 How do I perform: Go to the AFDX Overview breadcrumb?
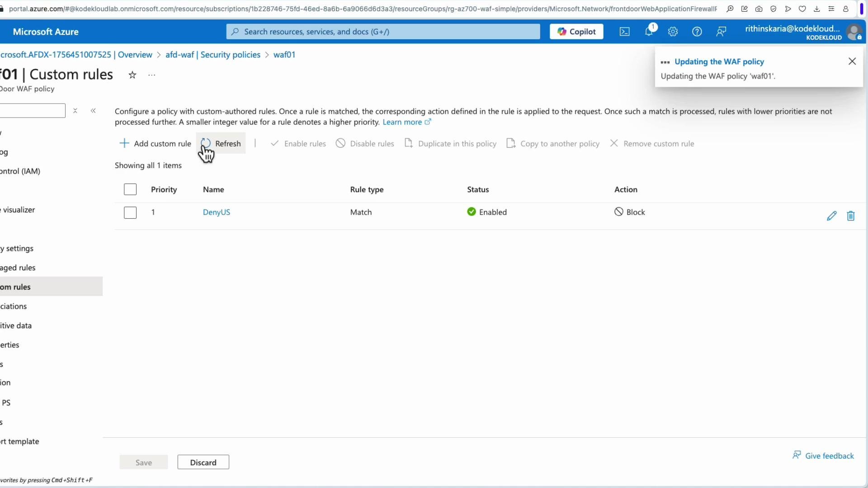pos(76,55)
